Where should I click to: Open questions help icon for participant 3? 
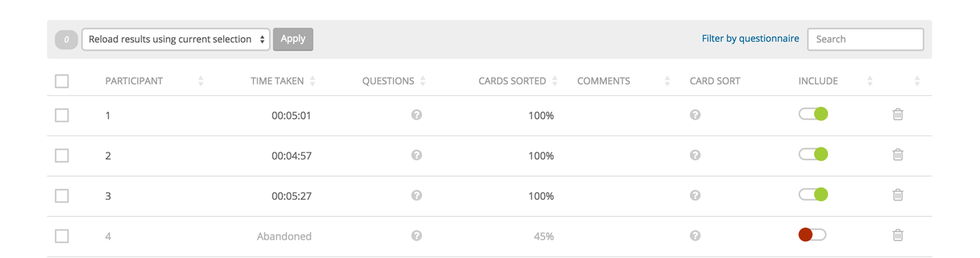click(x=416, y=196)
